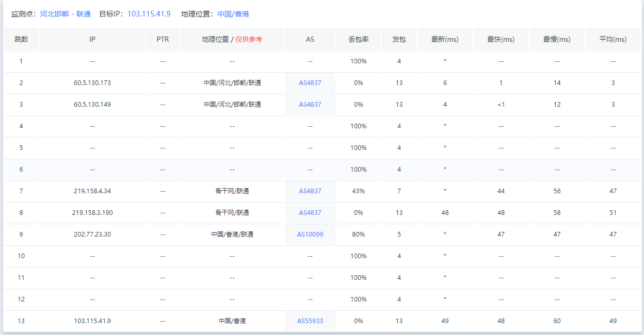Screen dimensions: 644x335
Task: Click the 平均(ms) column header
Action: pos(613,40)
